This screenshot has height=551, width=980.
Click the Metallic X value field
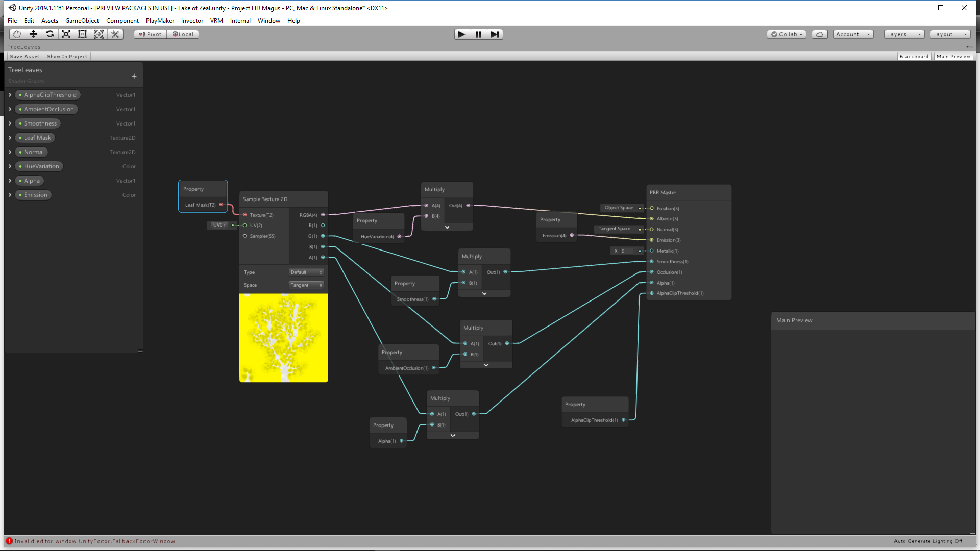626,251
